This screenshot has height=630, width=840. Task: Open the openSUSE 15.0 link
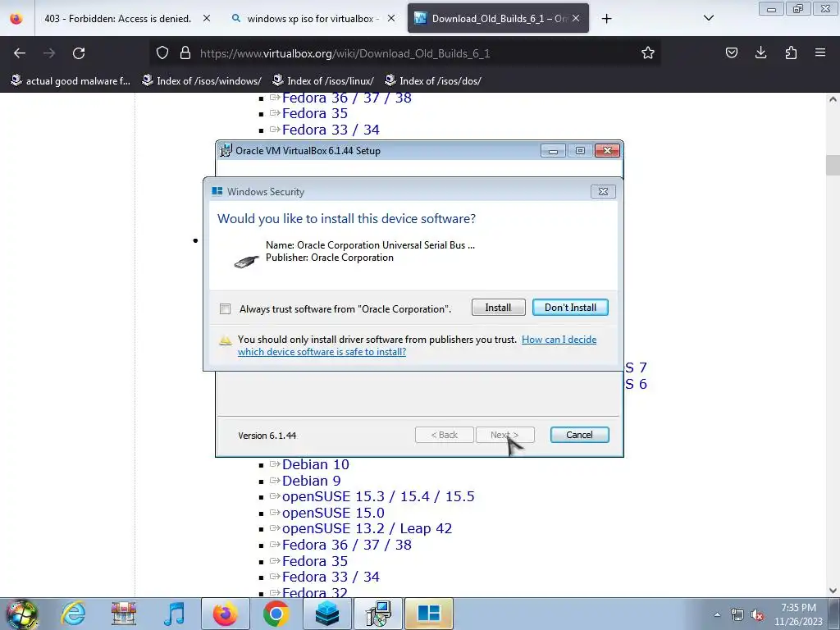(x=333, y=513)
